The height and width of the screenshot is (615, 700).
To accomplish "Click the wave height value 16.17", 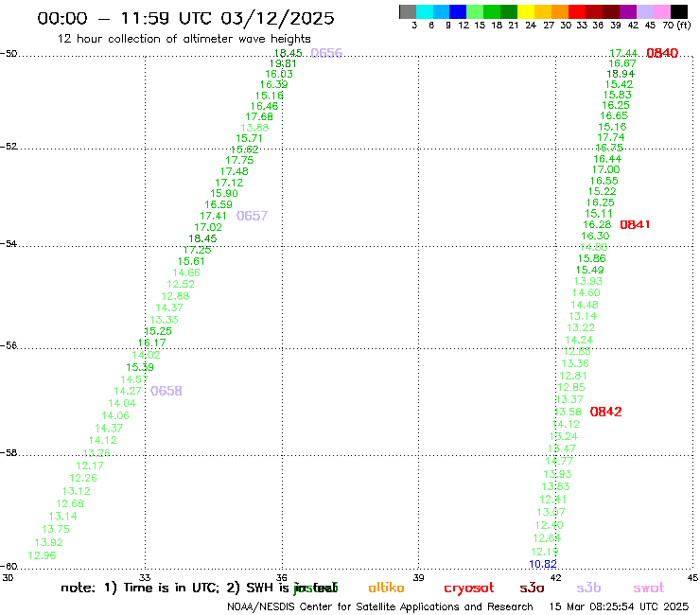I will pos(151,343).
